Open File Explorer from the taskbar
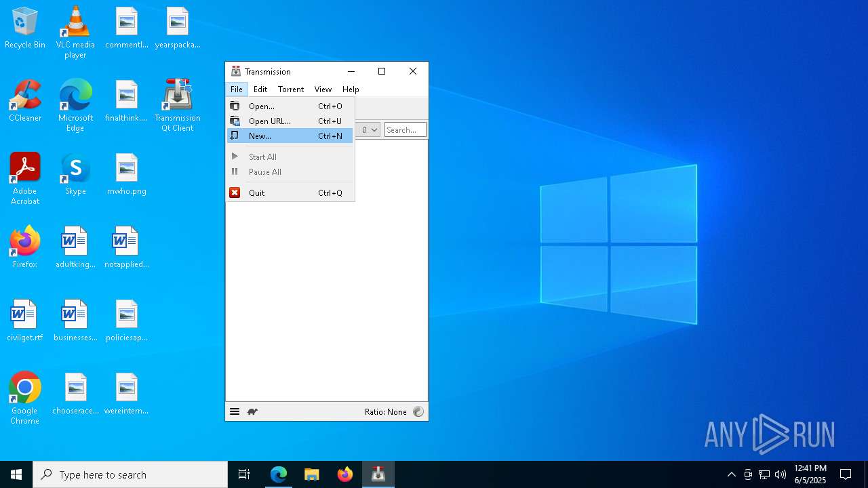 (312, 474)
